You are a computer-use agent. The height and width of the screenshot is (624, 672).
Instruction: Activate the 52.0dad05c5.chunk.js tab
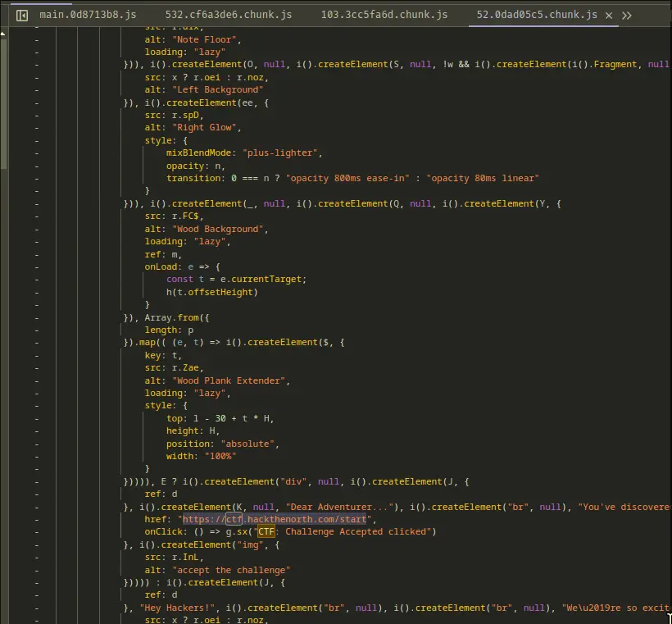[x=538, y=15]
